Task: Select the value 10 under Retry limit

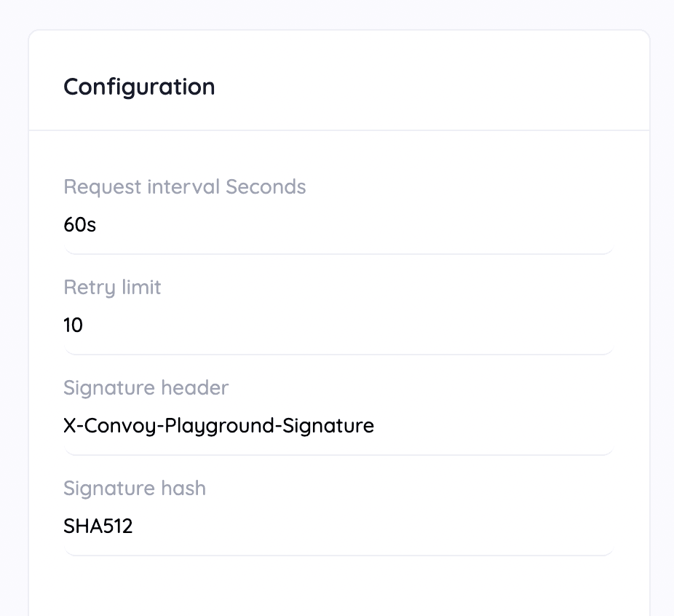Action: (74, 325)
